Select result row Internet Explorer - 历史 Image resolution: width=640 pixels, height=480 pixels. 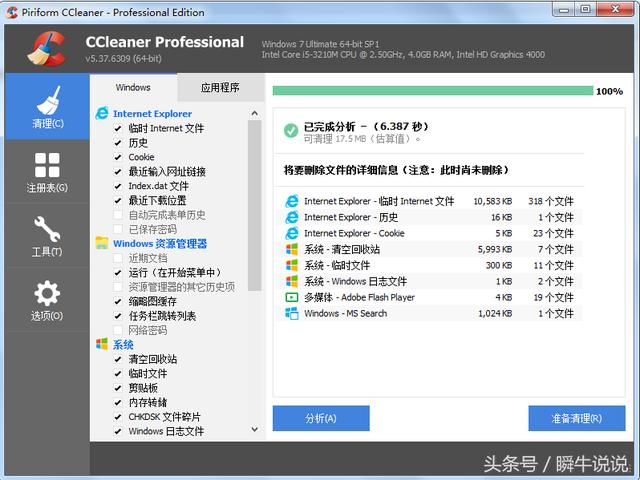(x=429, y=217)
